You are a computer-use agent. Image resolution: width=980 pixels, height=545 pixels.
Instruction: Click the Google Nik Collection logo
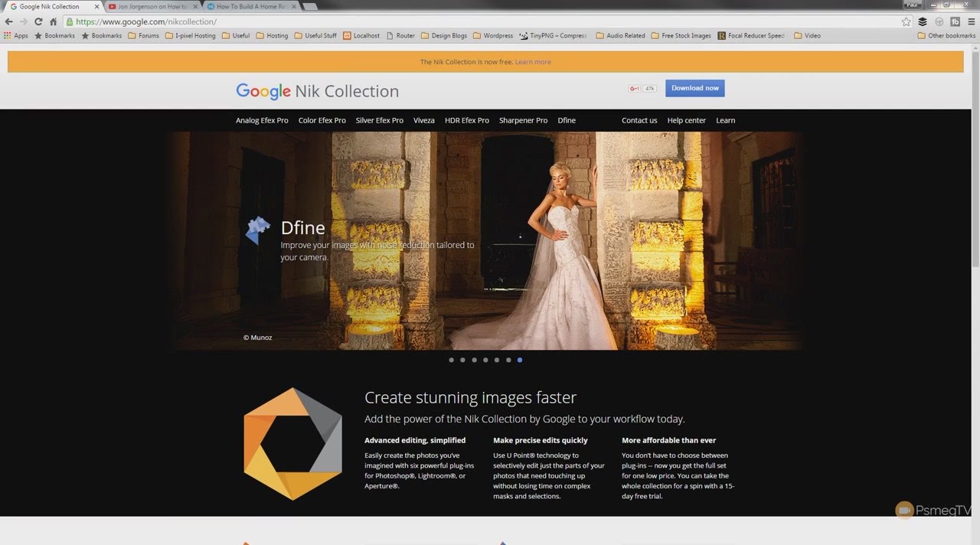click(317, 91)
